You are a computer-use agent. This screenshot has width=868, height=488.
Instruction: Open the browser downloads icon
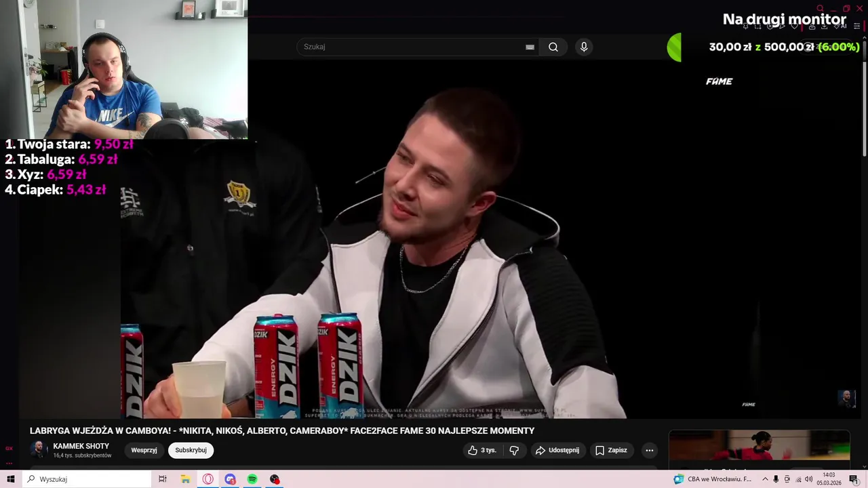pyautogui.click(x=824, y=26)
